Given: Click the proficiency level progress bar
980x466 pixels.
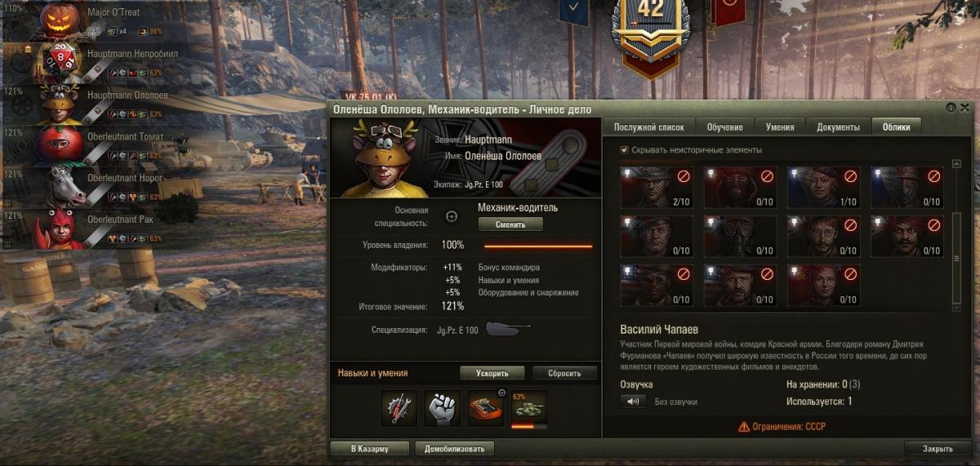Looking at the screenshot, I should click(538, 246).
